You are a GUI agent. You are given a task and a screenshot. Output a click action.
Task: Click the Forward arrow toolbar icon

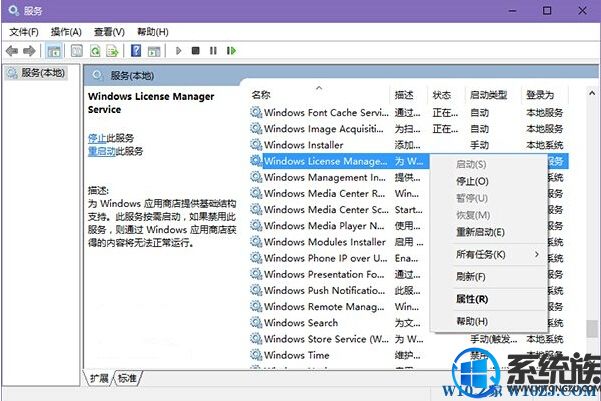pos(30,51)
